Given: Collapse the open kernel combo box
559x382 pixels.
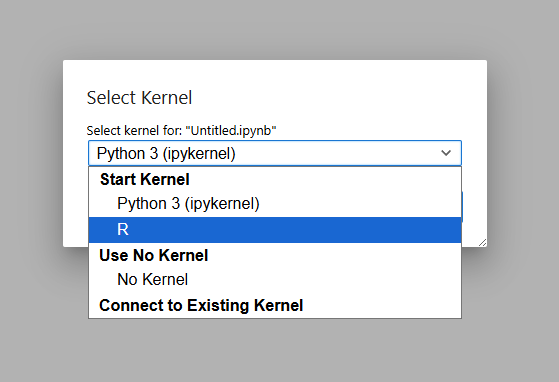Looking at the screenshot, I should [x=275, y=153].
